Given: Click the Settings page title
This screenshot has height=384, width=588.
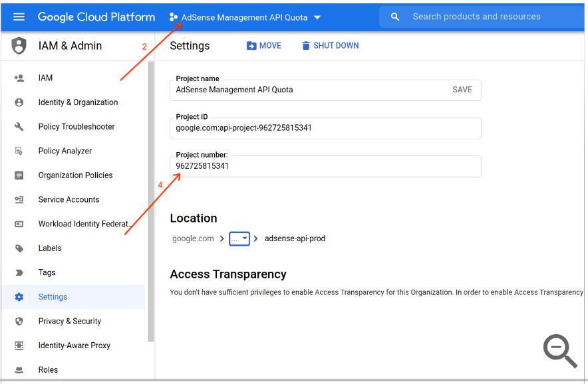Looking at the screenshot, I should [190, 46].
